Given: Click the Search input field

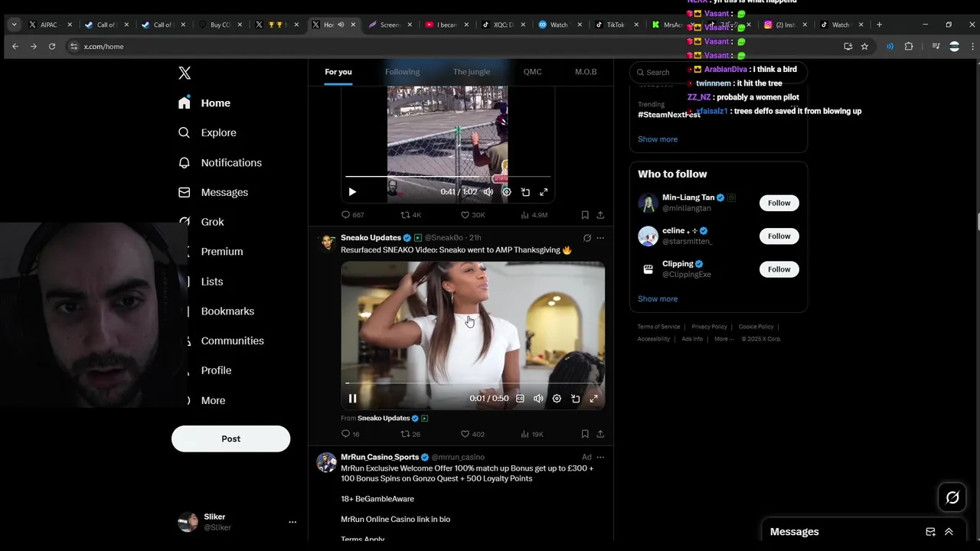Looking at the screenshot, I should tap(718, 72).
